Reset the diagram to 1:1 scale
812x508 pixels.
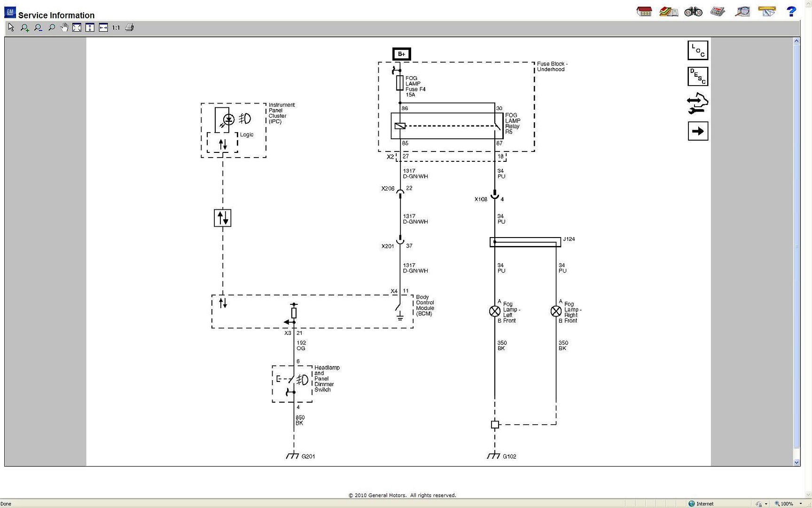click(116, 28)
